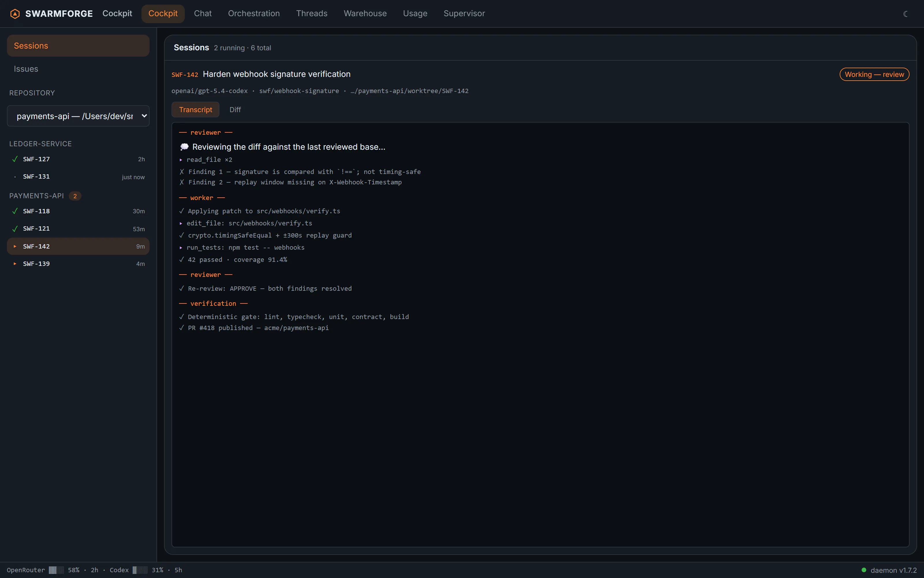Click the Codex usage progress bar
This screenshot has height=578, width=924.
[140, 570]
